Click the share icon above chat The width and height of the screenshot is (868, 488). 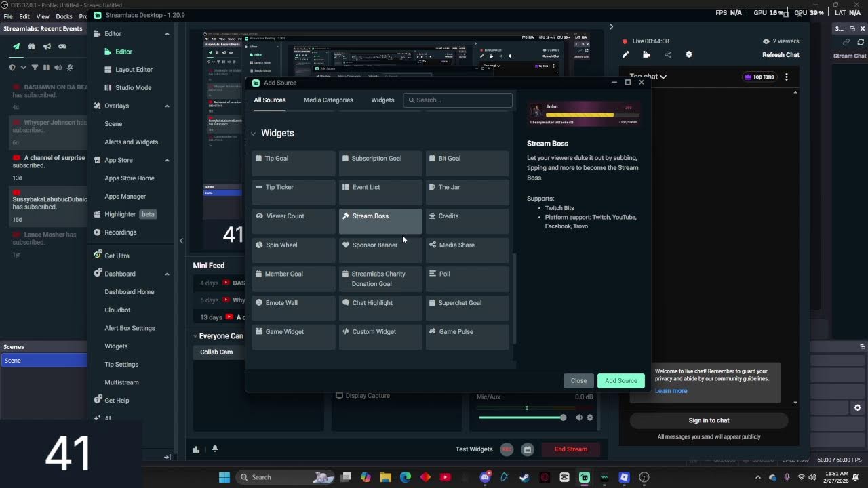pos(667,55)
